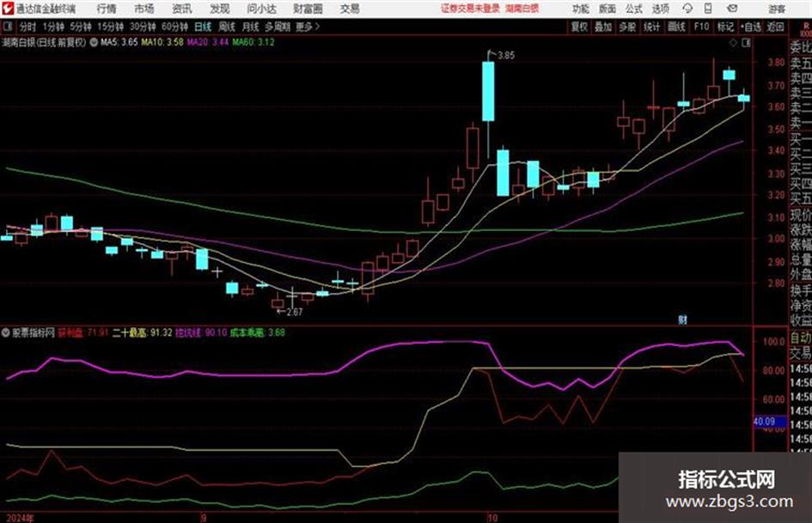Open the 公式 menu
The height and width of the screenshot is (523, 812).
(x=634, y=9)
